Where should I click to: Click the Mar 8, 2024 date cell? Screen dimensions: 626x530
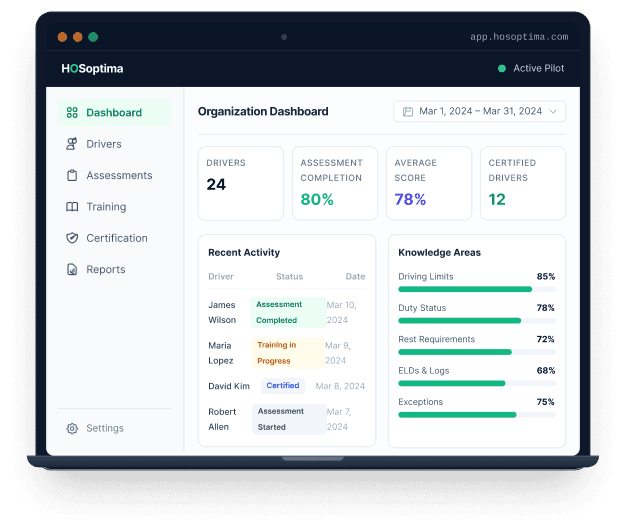click(x=340, y=386)
